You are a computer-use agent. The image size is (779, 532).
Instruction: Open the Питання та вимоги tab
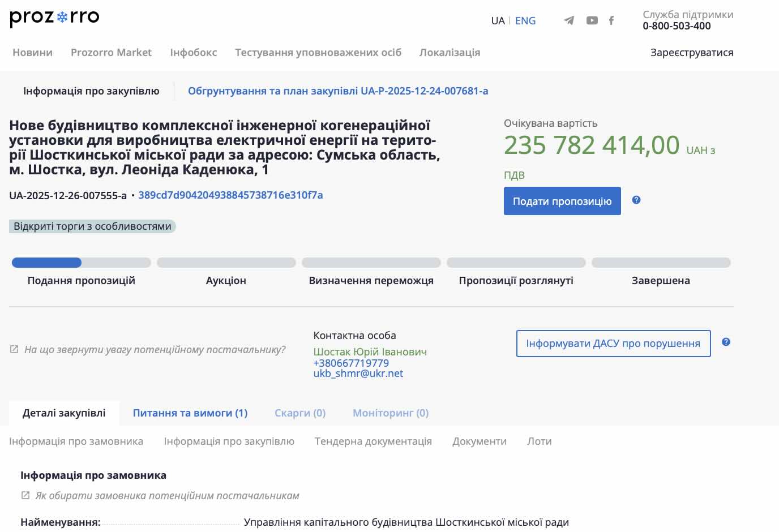pos(190,413)
